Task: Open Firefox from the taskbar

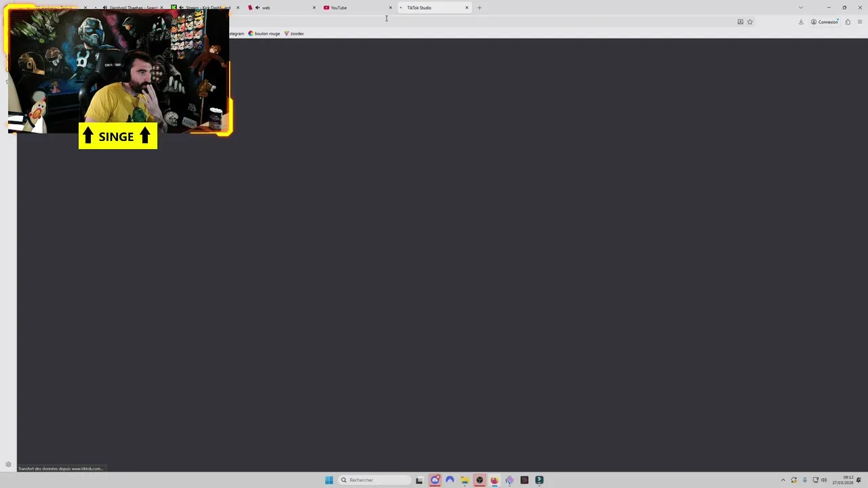Action: (x=494, y=480)
